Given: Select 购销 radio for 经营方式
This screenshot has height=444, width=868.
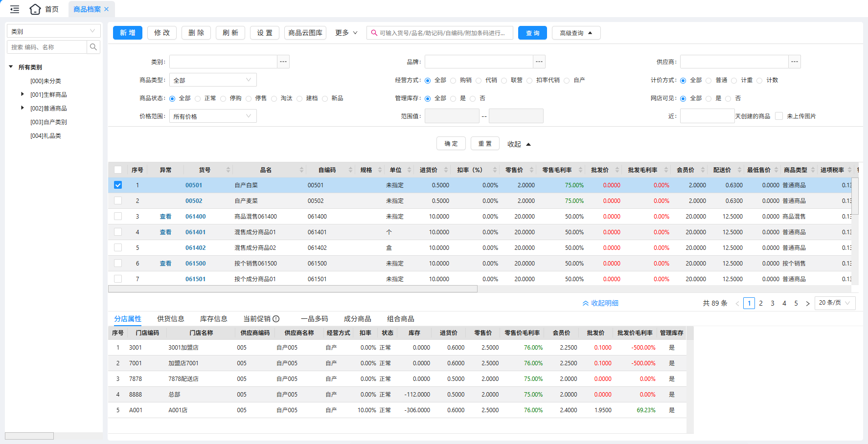Looking at the screenshot, I should click(x=453, y=80).
